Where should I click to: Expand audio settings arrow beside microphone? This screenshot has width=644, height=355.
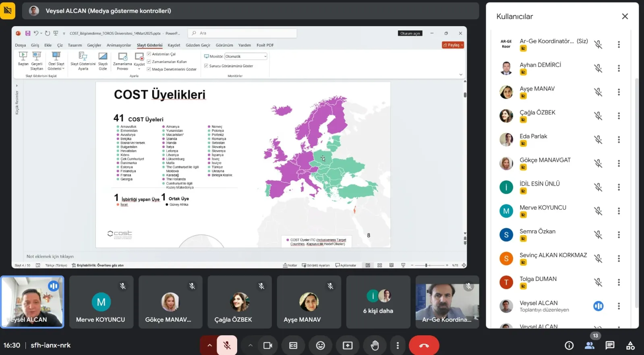point(209,345)
